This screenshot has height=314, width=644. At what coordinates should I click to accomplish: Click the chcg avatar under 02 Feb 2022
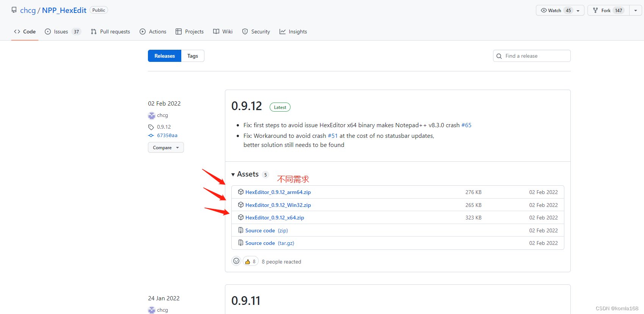[152, 115]
